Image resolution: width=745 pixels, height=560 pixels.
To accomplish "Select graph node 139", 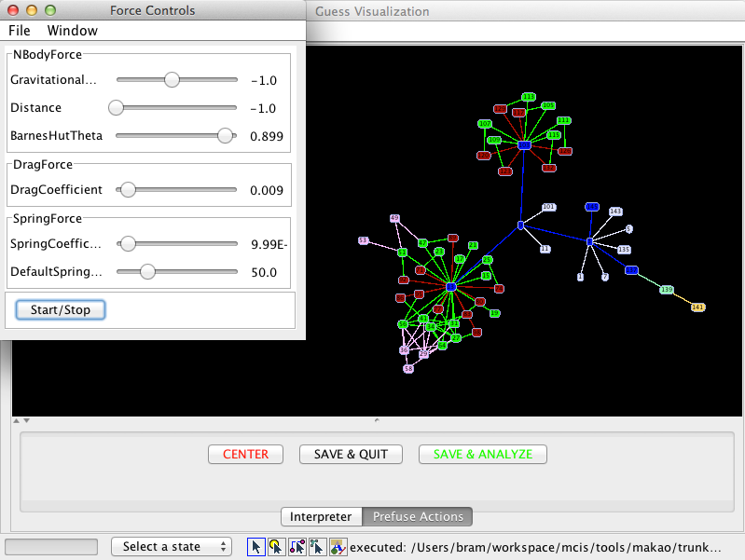I will (666, 290).
